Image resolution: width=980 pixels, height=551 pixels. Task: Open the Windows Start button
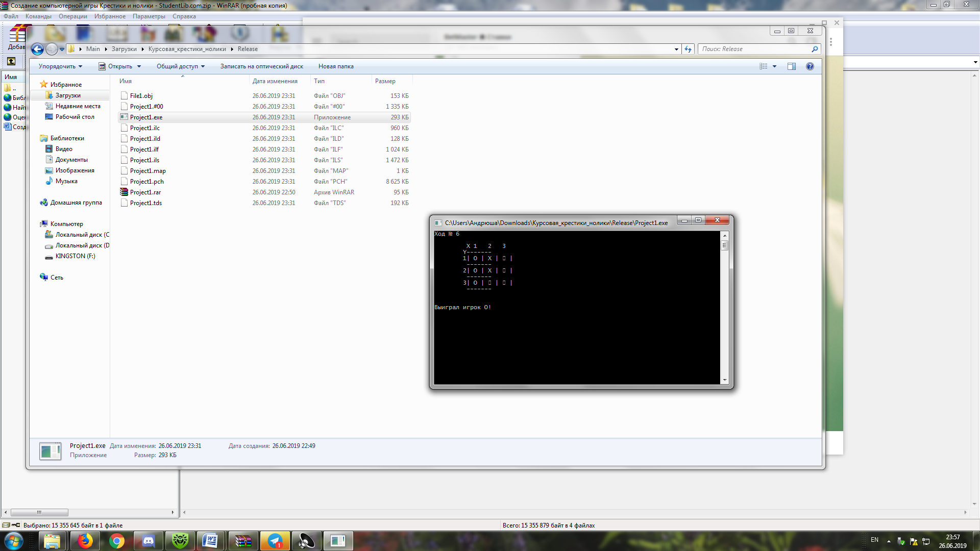tap(13, 541)
